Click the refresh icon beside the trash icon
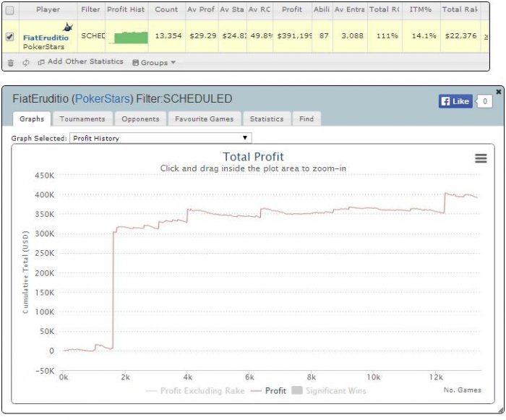This screenshot has height=420, width=506. [x=26, y=63]
